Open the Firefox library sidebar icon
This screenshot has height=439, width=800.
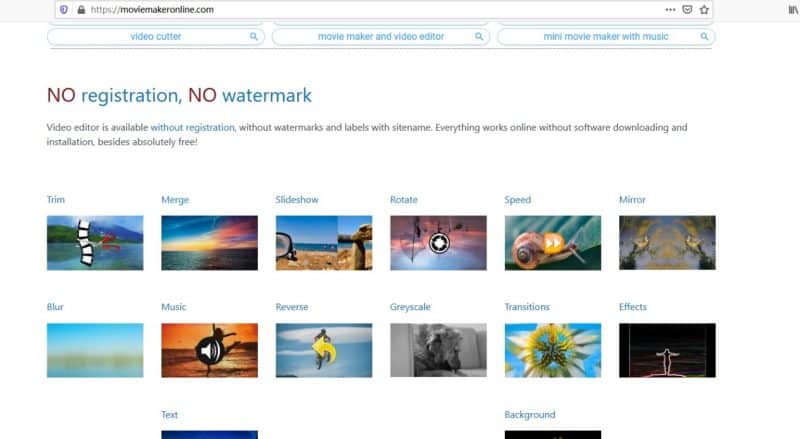tap(793, 10)
